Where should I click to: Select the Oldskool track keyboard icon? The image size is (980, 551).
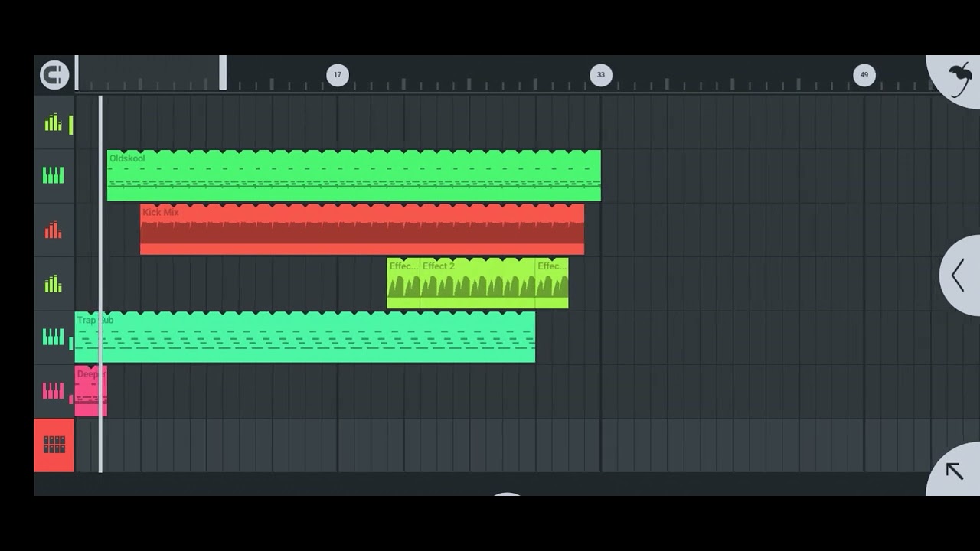(54, 176)
